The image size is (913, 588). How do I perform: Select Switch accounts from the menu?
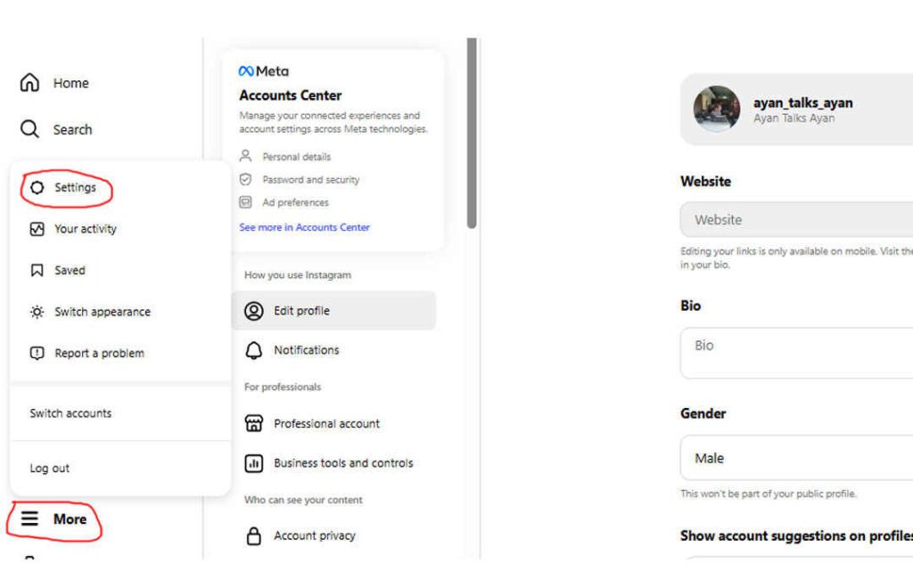click(70, 413)
